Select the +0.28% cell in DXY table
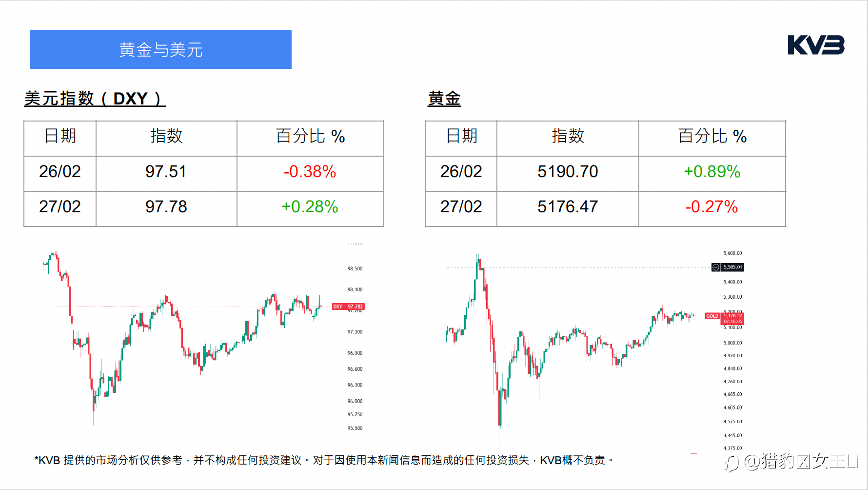The height and width of the screenshot is (490, 868). point(310,207)
